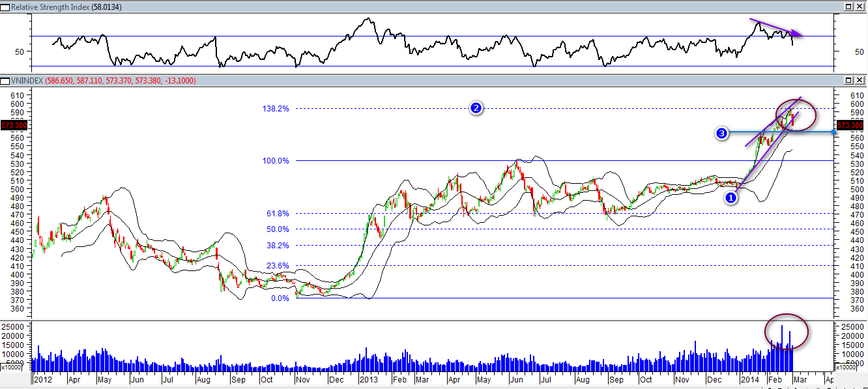
Task: Click the Relative Strength Index title text
Action: [65, 7]
